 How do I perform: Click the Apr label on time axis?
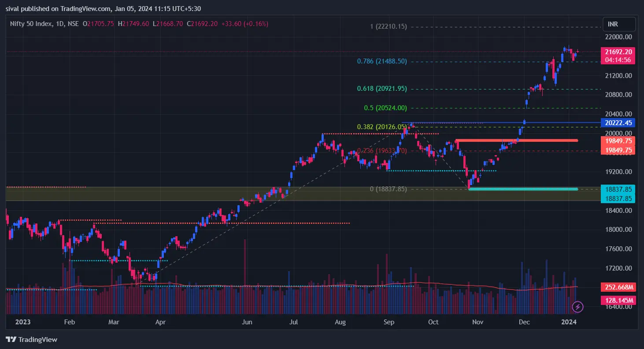click(x=161, y=322)
